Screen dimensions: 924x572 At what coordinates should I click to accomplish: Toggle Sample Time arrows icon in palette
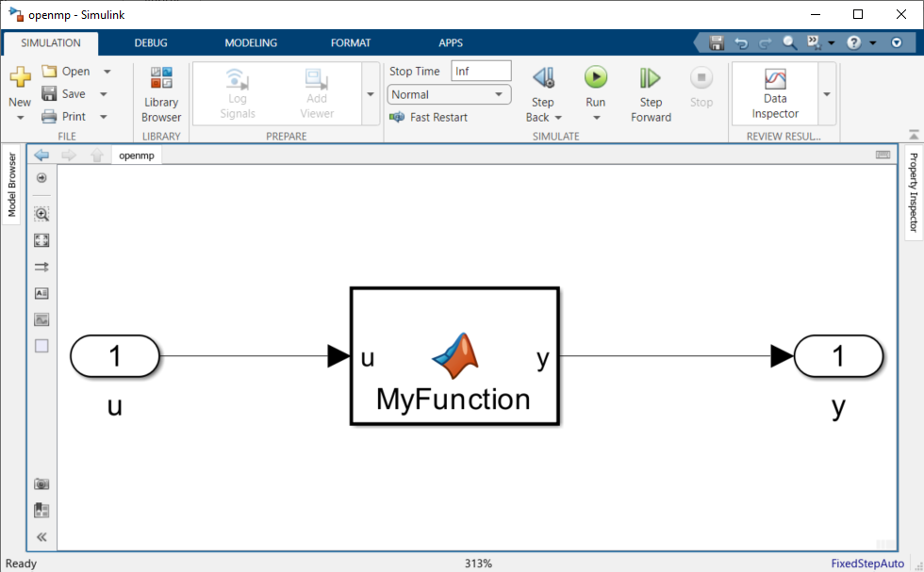point(41,267)
